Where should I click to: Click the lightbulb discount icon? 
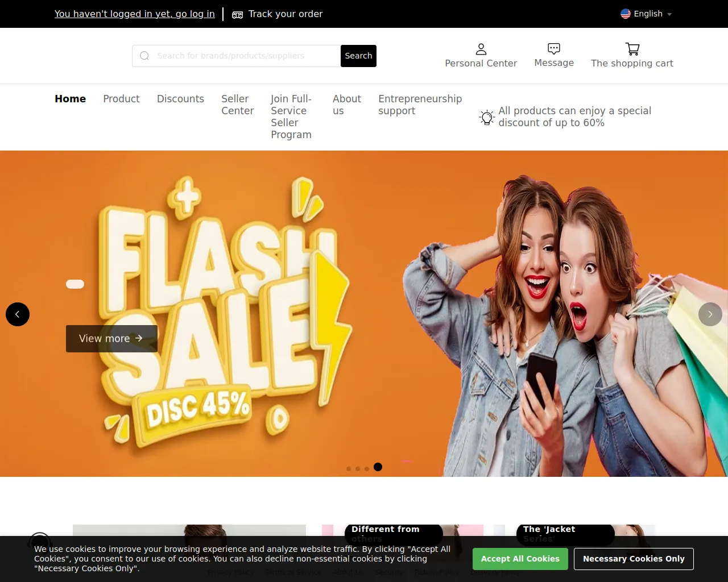(487, 117)
